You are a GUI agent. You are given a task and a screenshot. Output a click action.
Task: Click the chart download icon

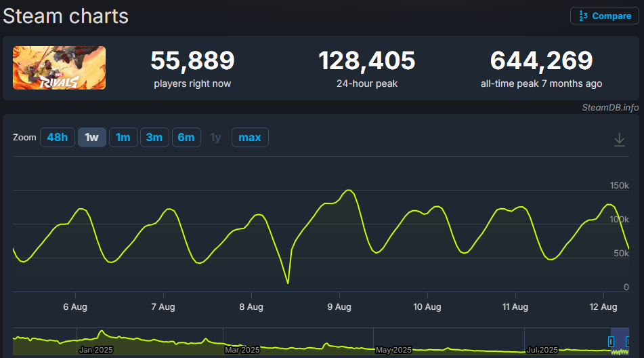(x=620, y=140)
